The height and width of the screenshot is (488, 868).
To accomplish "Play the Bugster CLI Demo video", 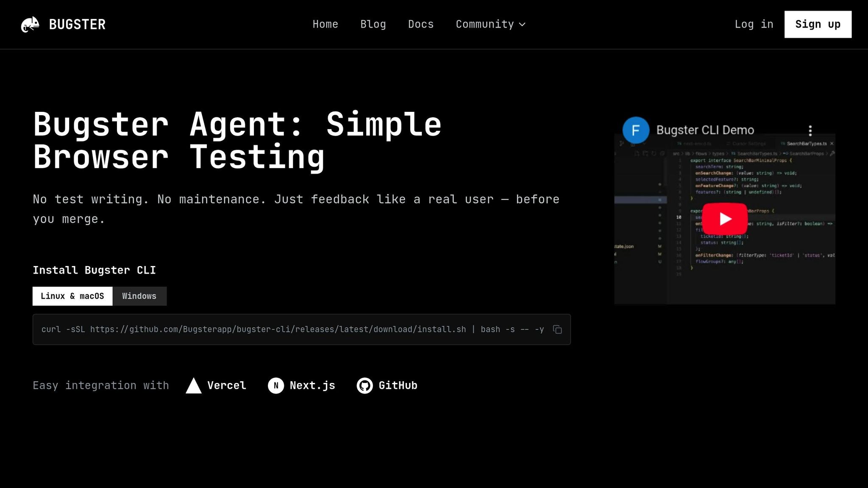I will [725, 219].
